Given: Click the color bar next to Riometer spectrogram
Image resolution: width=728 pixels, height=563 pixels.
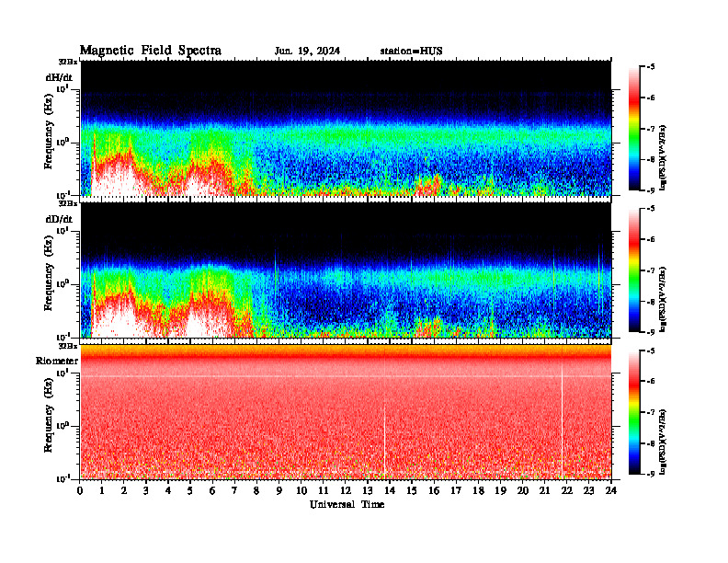Looking at the screenshot, I should point(633,412).
